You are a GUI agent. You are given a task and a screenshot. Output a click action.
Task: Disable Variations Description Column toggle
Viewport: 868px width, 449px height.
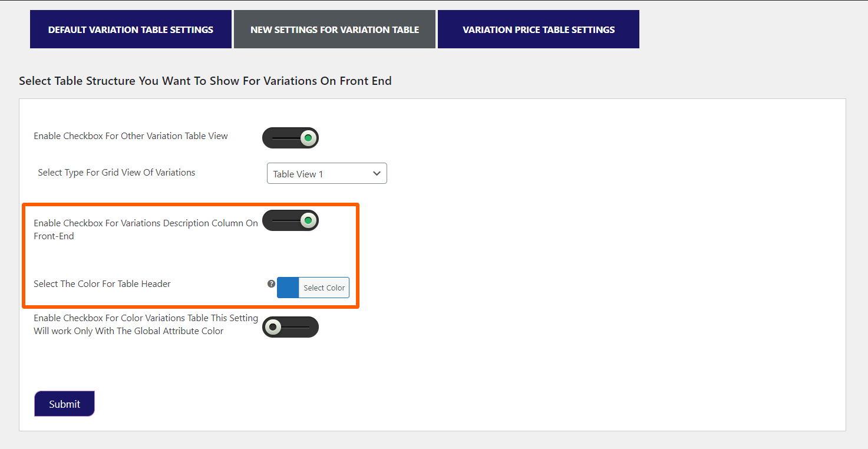point(291,221)
